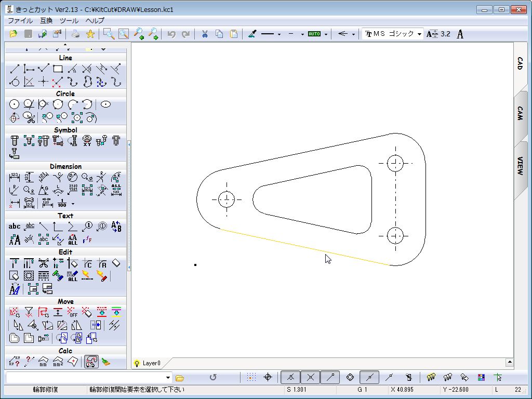Click the undo arrow button
The height and width of the screenshot is (399, 532).
[171, 34]
